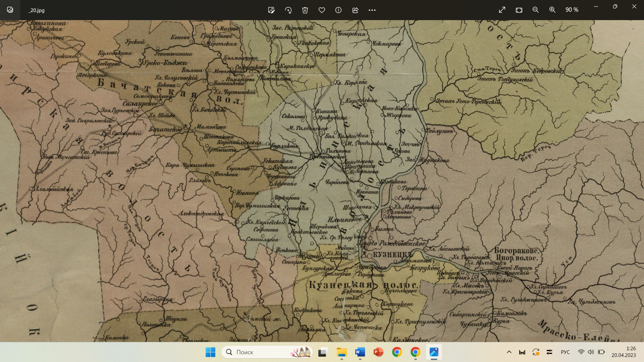644x362 pixels.
Task: Click the _20.jpg file name tab
Action: (x=36, y=10)
